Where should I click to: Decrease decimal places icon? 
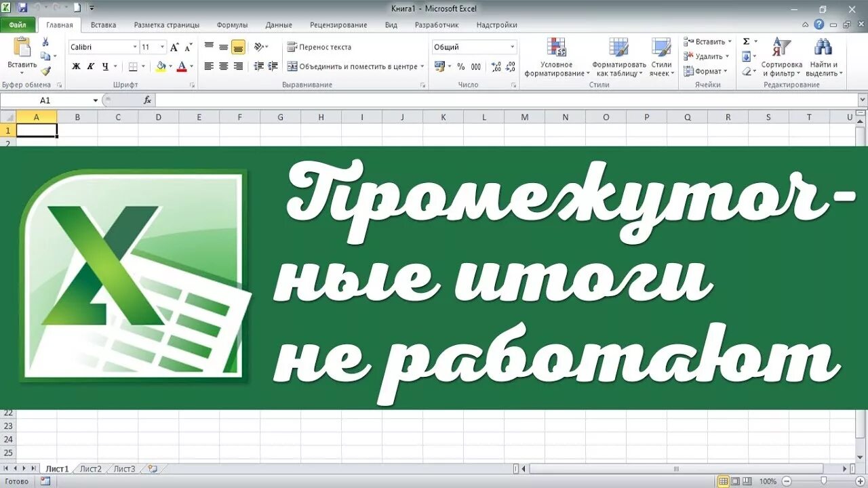tap(511, 66)
